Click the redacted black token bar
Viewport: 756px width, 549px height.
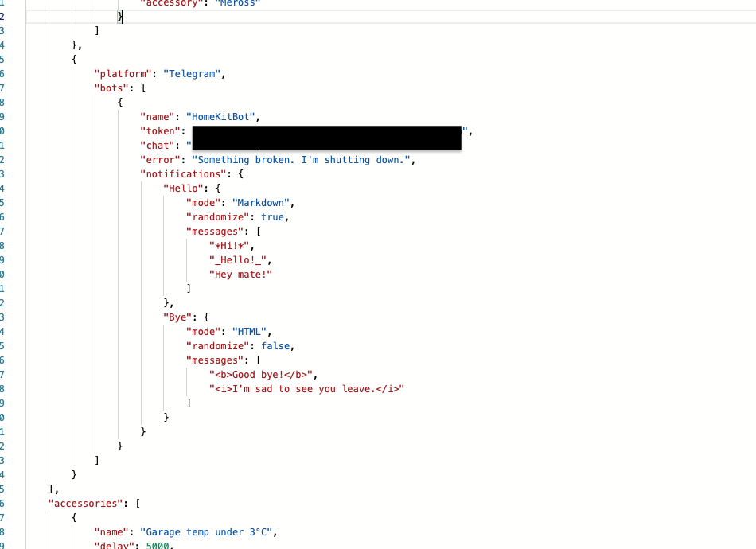[326, 137]
